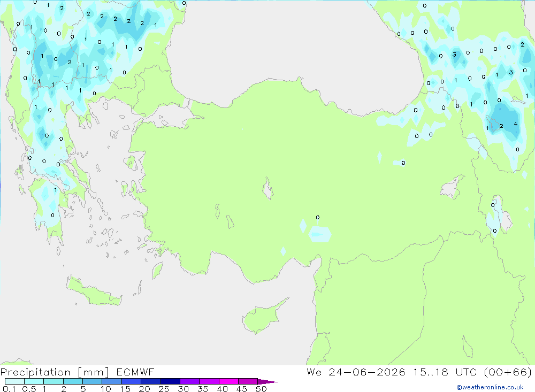Choose the 25–30 mm dark navy swatch
This screenshot has height=392, width=535.
coord(170,381)
